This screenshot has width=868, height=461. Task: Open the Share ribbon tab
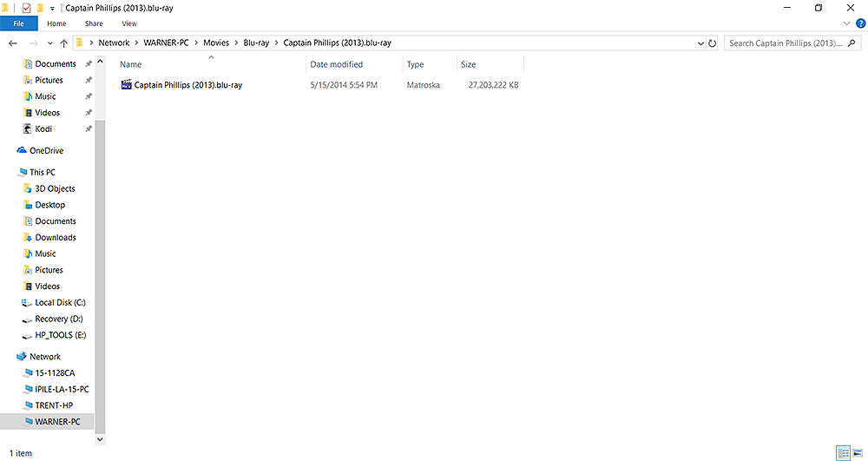coord(94,23)
